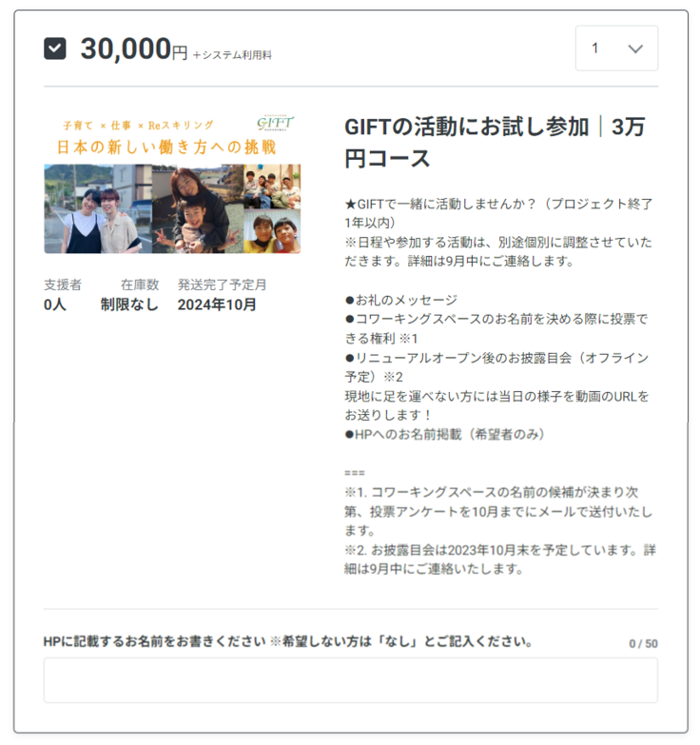
Task: Click the 支援者 0人 count
Action: 63,295
